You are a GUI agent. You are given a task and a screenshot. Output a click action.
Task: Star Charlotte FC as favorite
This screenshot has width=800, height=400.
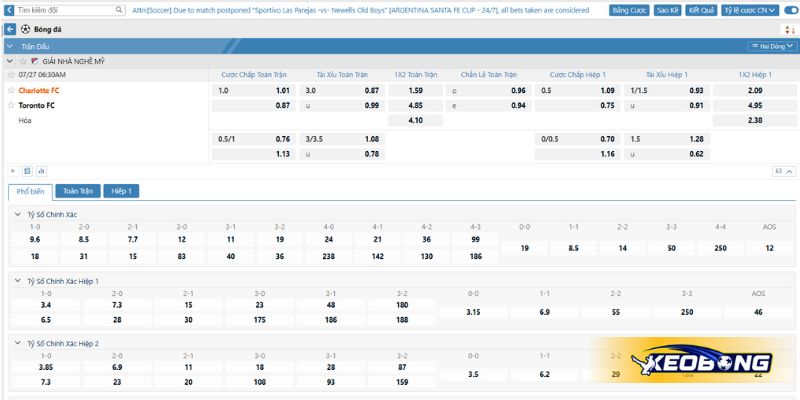pyautogui.click(x=11, y=90)
